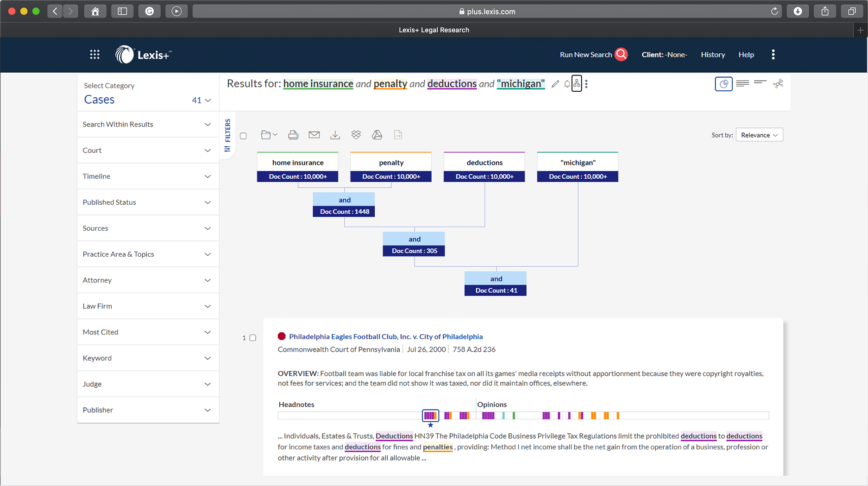
Task: Open the header more options menu
Action: tap(773, 55)
